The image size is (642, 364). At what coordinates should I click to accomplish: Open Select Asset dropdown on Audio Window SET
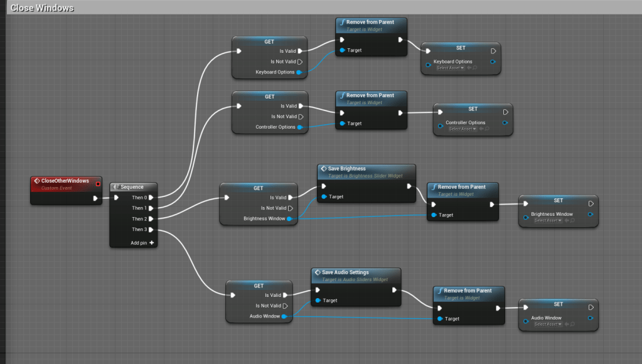pos(546,324)
